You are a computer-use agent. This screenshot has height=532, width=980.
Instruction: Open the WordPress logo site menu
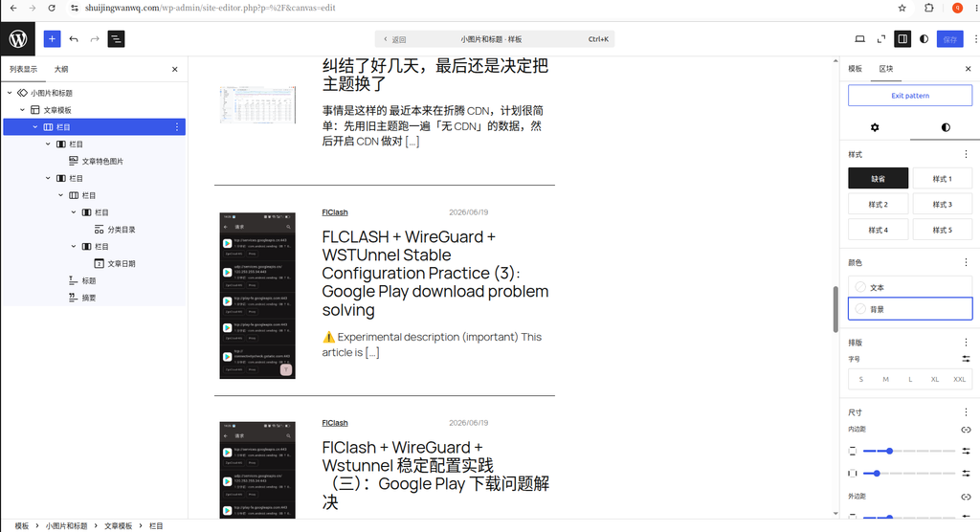18,39
